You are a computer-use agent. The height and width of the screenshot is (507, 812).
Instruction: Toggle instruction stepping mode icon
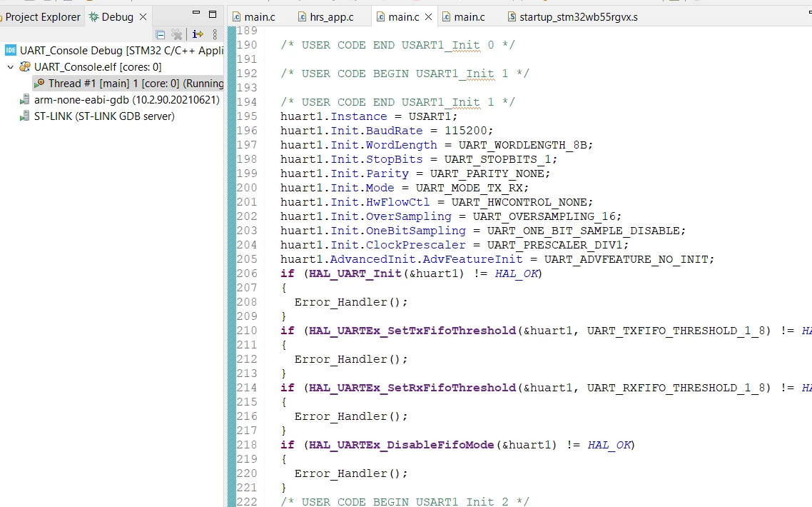tap(198, 34)
